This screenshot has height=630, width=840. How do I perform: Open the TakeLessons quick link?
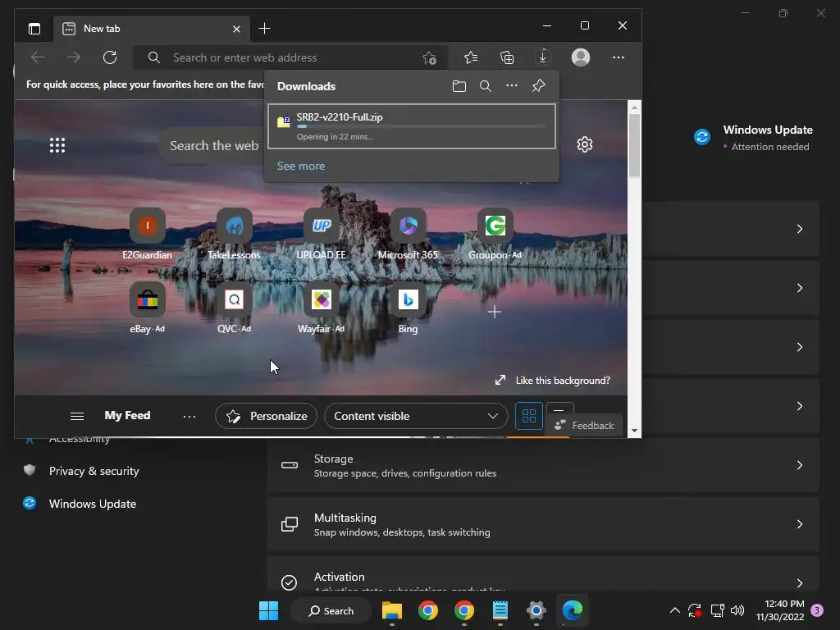point(234,234)
